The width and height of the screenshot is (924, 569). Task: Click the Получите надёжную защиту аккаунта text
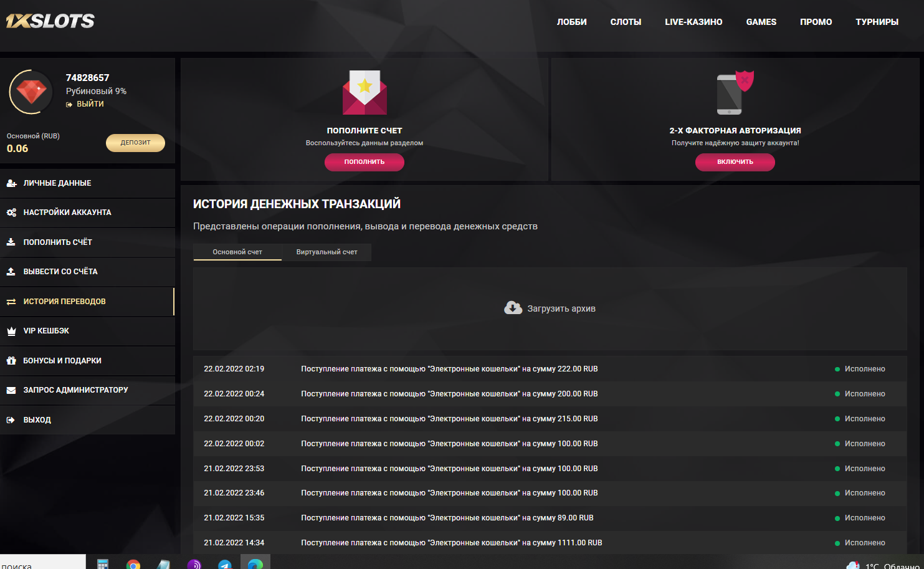pos(735,143)
